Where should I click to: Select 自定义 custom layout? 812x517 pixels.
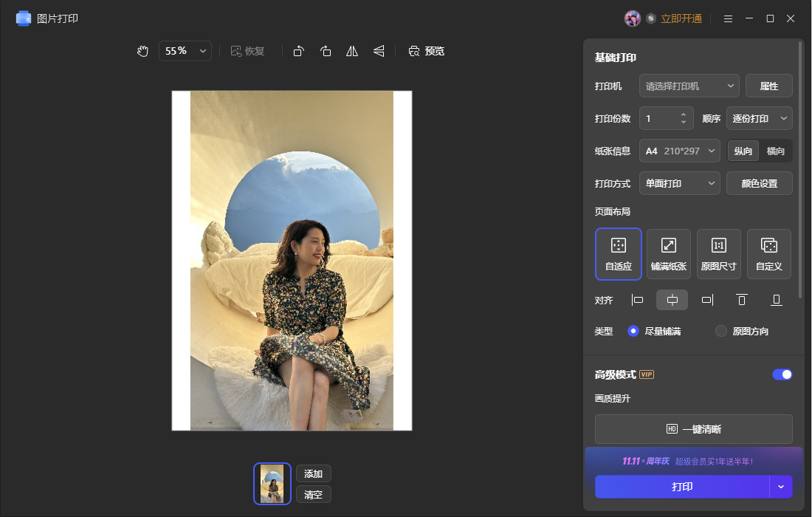(769, 254)
